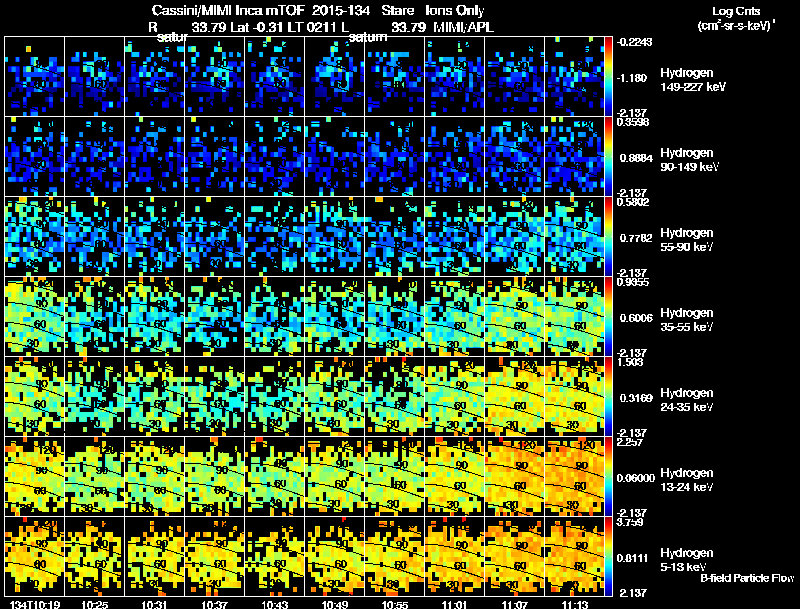Viewport: 800px width, 609px height.
Task: Open the 90-149 keV image panel at 10:43
Action: (274, 157)
